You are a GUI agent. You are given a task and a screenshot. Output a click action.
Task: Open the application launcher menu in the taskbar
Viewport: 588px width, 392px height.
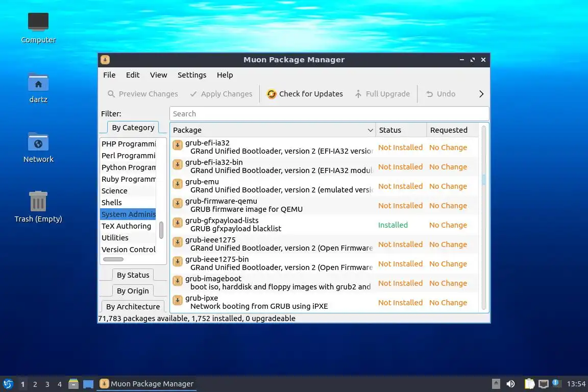pos(8,384)
